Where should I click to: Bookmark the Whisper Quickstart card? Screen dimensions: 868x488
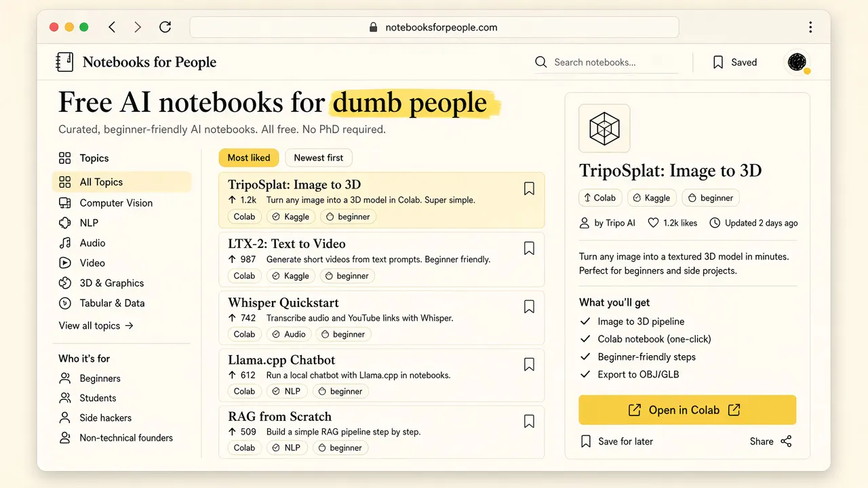click(529, 306)
